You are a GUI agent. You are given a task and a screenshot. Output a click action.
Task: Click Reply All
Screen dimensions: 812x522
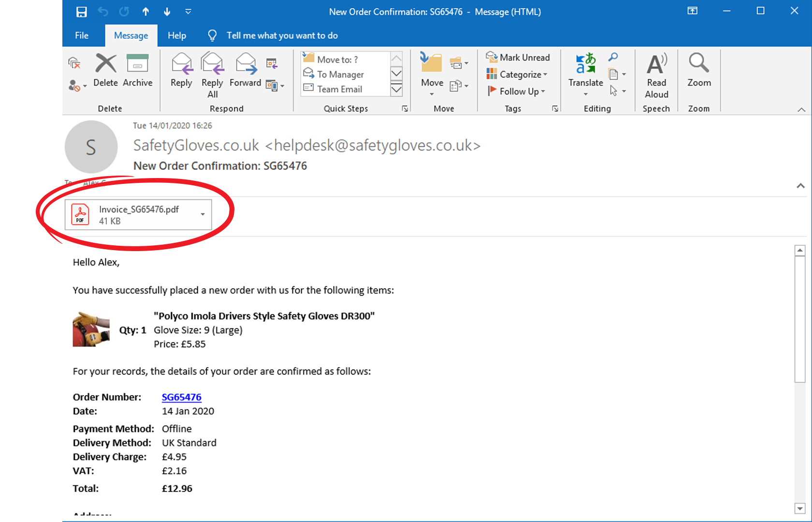coord(212,75)
